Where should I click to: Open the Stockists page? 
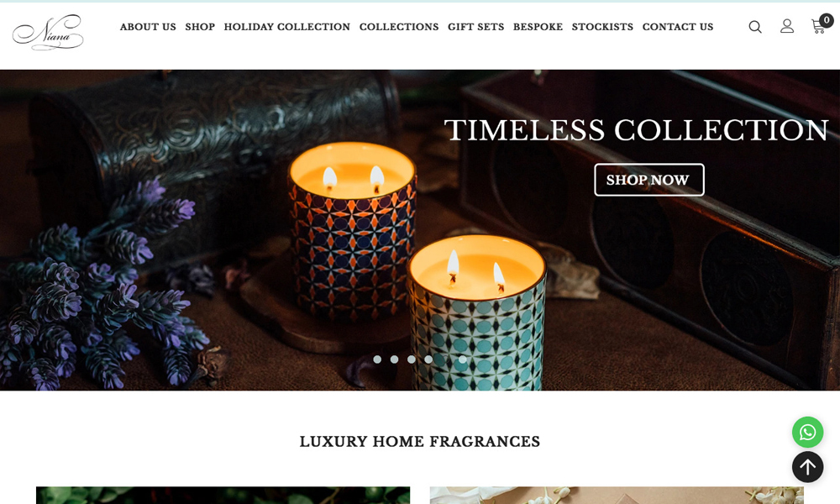(x=602, y=27)
